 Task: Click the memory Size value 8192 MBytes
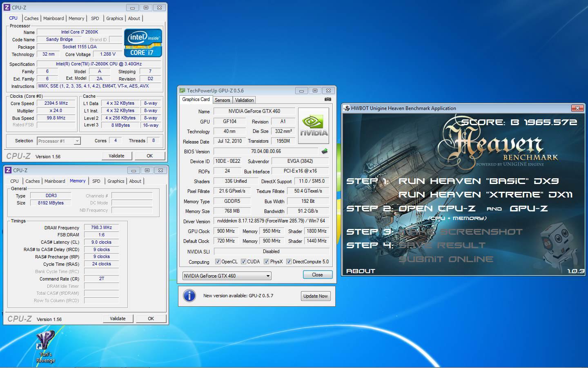coord(51,203)
